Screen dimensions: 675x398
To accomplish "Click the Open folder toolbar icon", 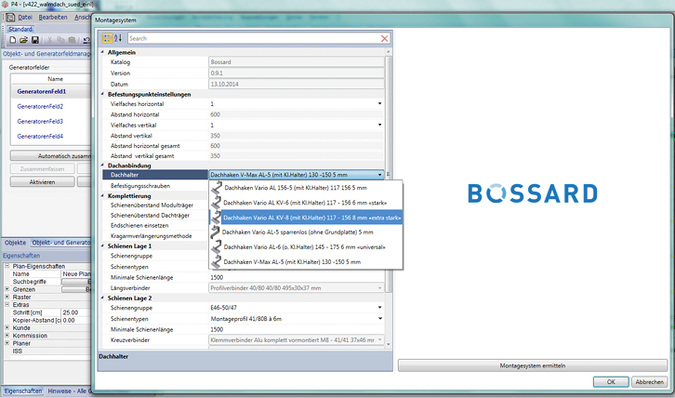I will pos(24,40).
